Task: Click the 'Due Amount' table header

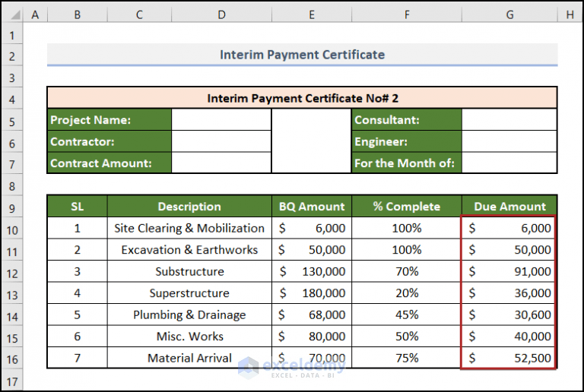Action: click(509, 207)
